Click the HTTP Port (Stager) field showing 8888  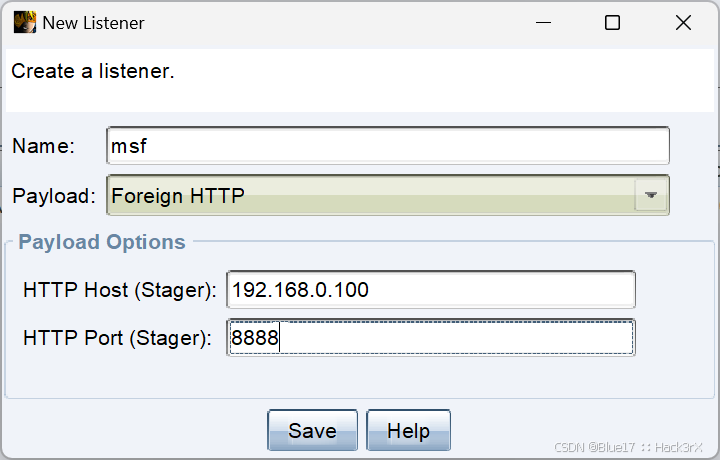pyautogui.click(x=431, y=338)
